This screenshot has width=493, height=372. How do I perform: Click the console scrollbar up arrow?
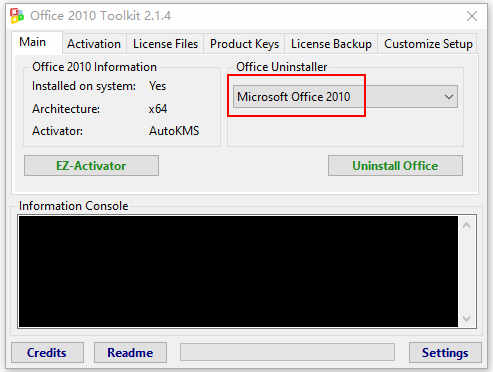[x=467, y=225]
